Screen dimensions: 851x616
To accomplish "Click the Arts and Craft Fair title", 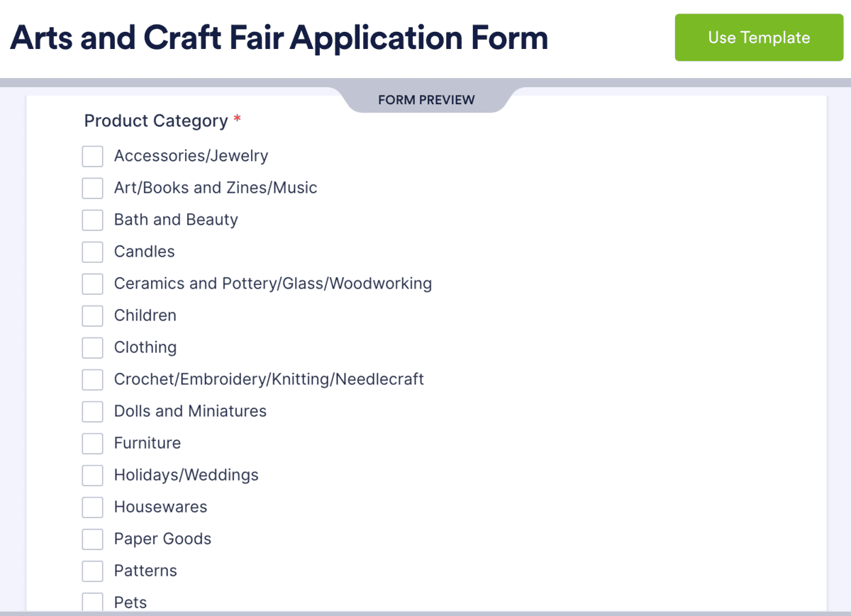I will point(279,38).
